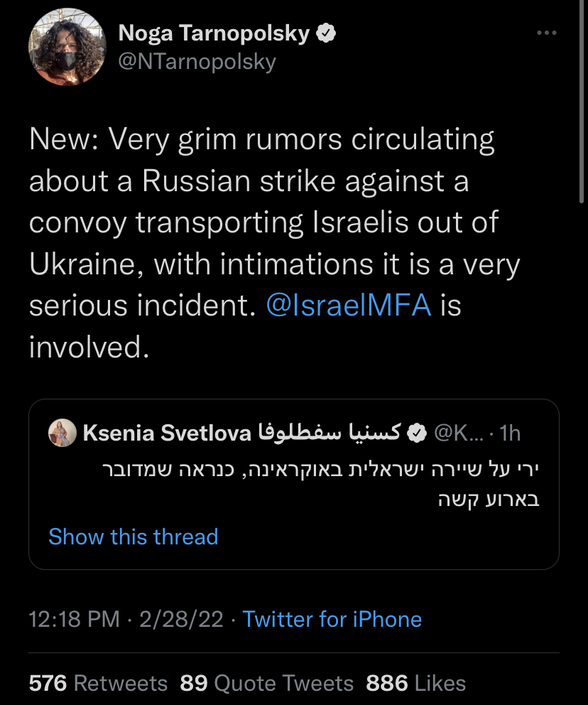Click the quoted tweet's 1h timestamp
Image resolution: width=588 pixels, height=705 pixels.
tap(510, 432)
